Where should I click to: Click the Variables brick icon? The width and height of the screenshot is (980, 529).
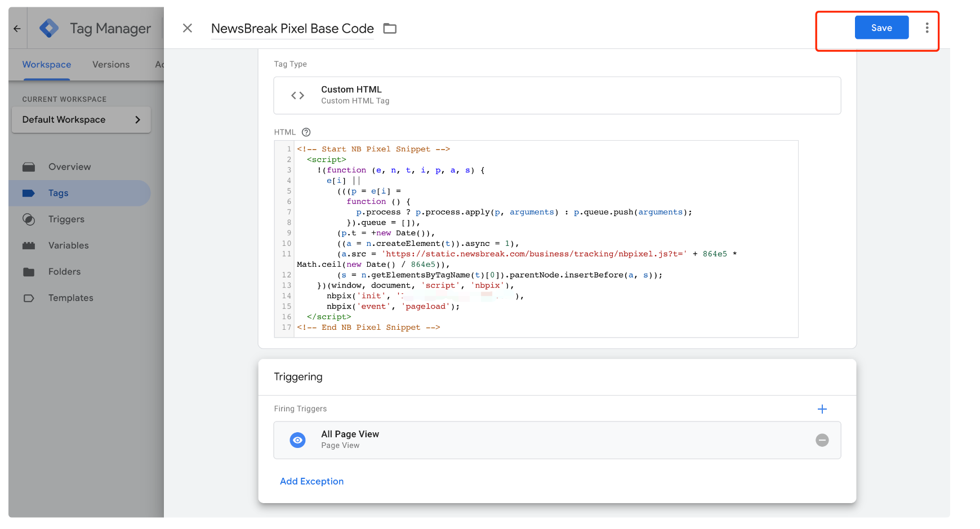(x=29, y=245)
